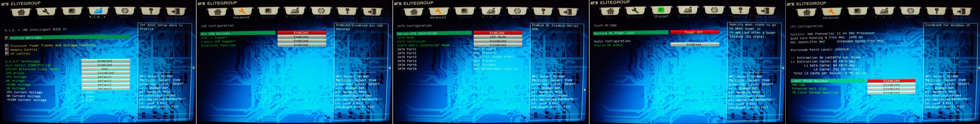Open SATA Mode IDE Mode option list
980x124 pixels.
pyautogui.click(x=498, y=37)
